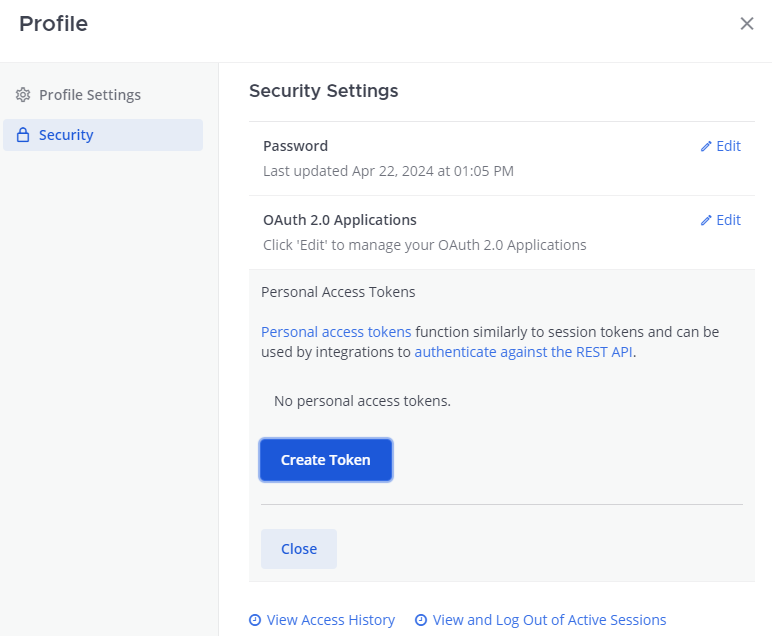Image resolution: width=772 pixels, height=636 pixels.
Task: Click the Password label
Action: [295, 146]
